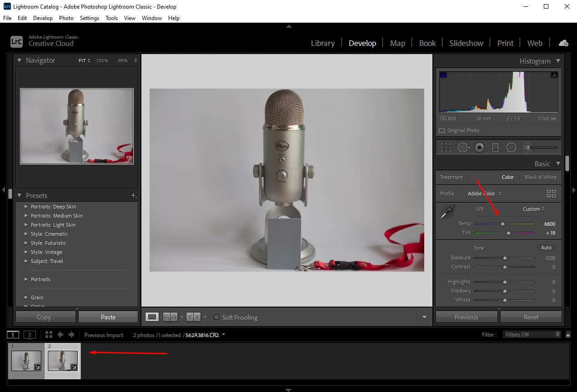This screenshot has width=577, height=392.
Task: Open Grid view from filmstrip bar
Action: (x=49, y=335)
